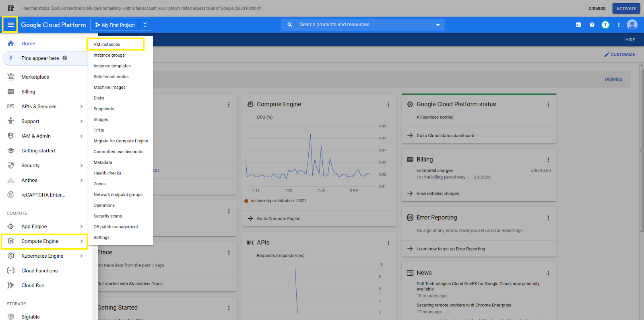Click the APIs & Services API icon

(x=11, y=107)
